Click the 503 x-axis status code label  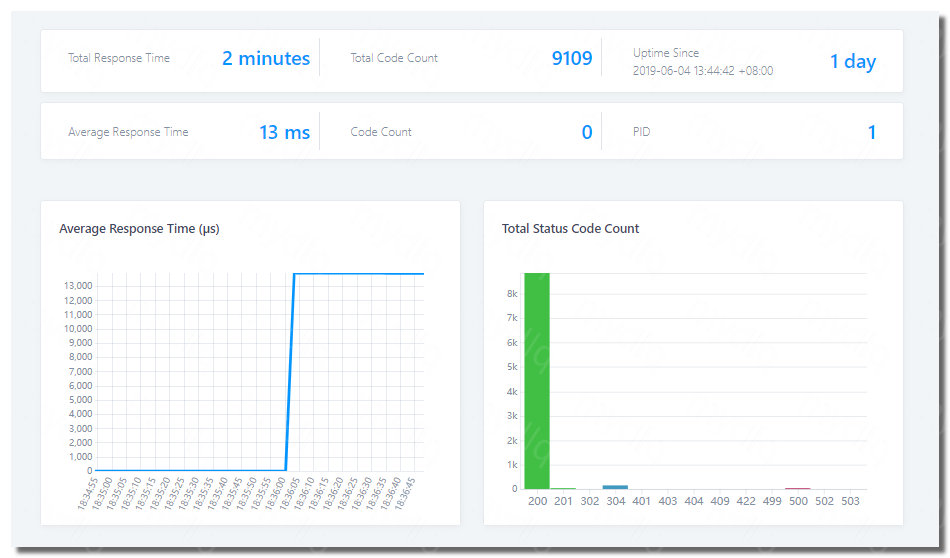(x=849, y=501)
